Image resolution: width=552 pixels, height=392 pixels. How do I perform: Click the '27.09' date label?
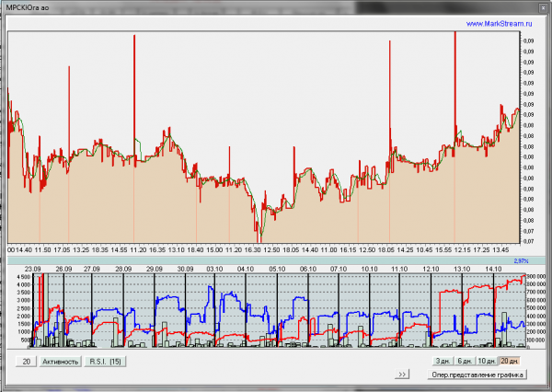[91, 269]
